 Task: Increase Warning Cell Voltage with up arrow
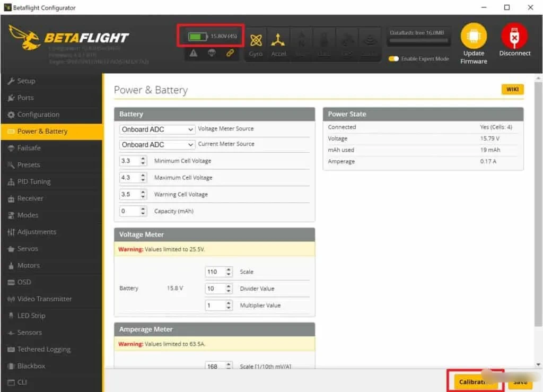coord(143,192)
